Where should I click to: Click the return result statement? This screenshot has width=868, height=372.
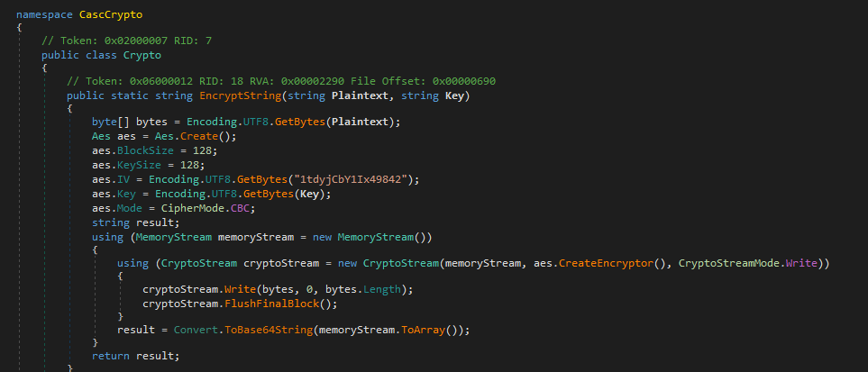(135, 358)
